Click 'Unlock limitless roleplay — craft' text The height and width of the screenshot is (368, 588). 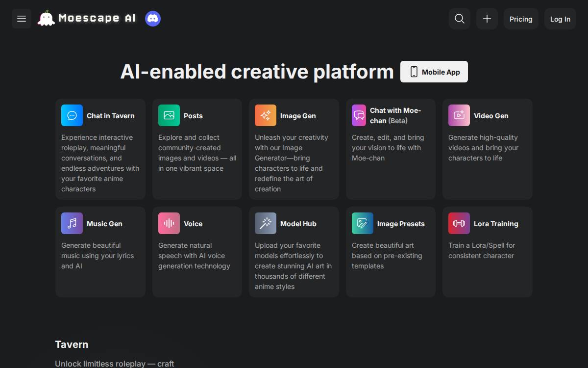pyautogui.click(x=115, y=364)
